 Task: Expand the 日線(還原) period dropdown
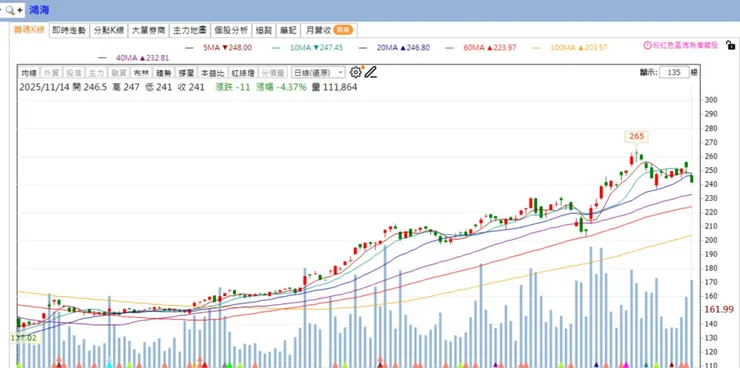coord(318,73)
